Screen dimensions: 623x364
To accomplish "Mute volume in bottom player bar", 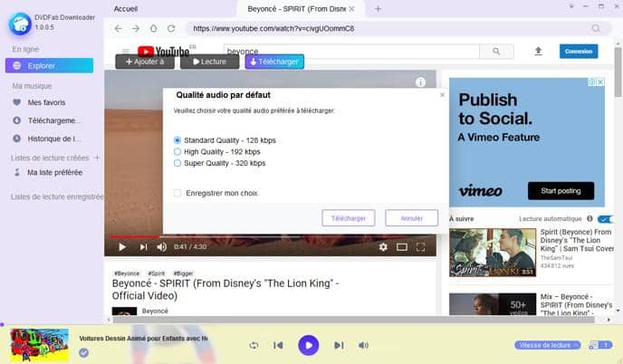I will click(363, 345).
